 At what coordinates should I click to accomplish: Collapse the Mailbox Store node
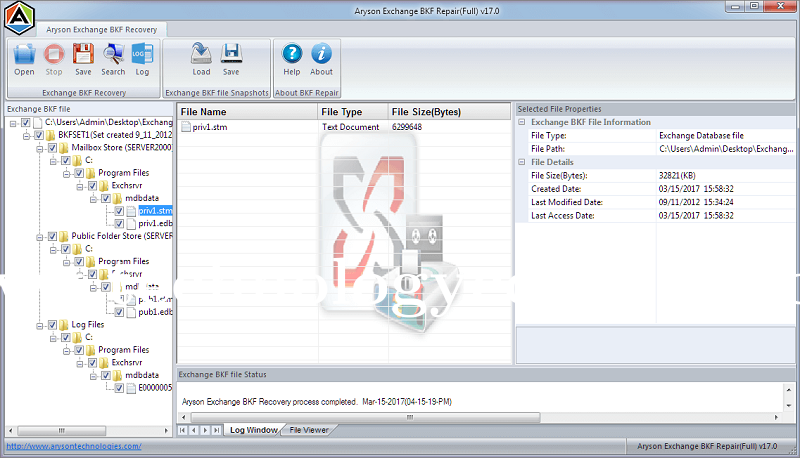(x=39, y=148)
